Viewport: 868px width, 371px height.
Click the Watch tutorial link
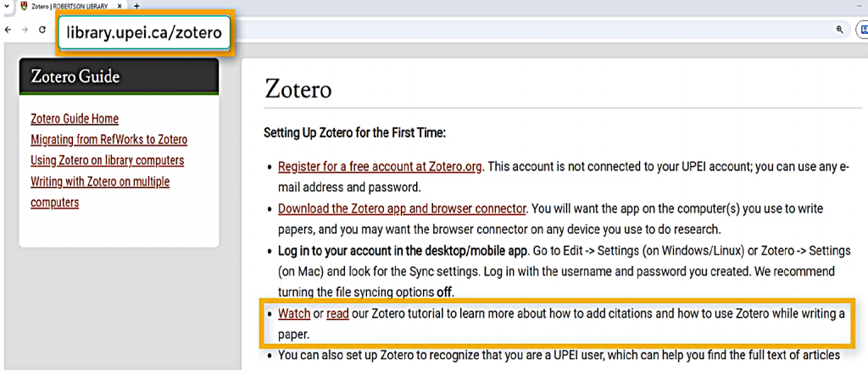click(293, 314)
